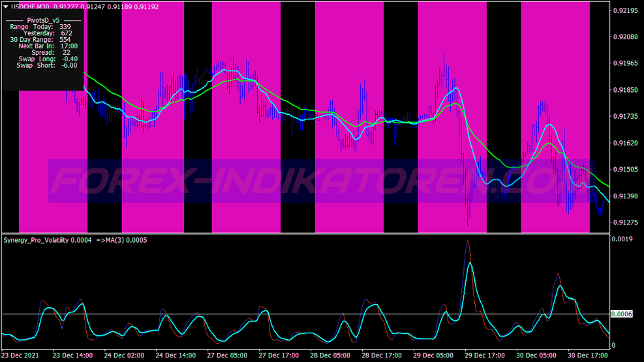Viewport: 644px width, 362px height.
Task: Click the 28 Dec 17:00 time label
Action: tap(382, 355)
